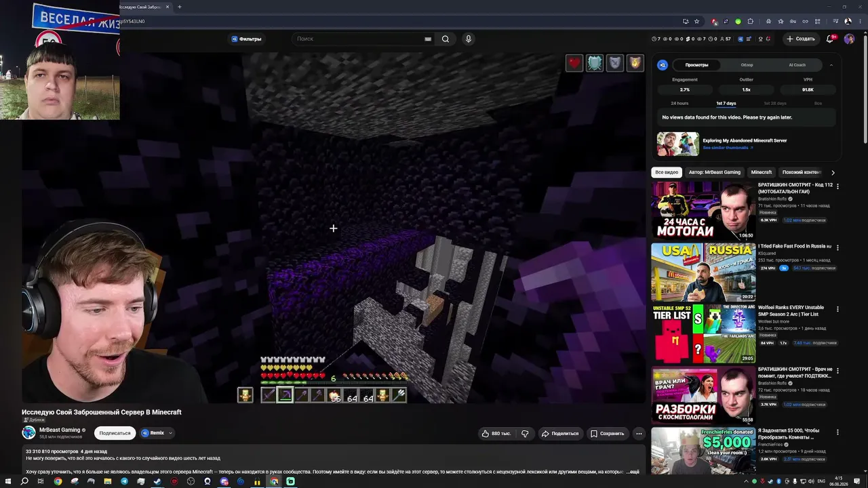868x488 pixels.
Task: Open the Chrome extensions puzzle icon
Action: pyautogui.click(x=750, y=21)
